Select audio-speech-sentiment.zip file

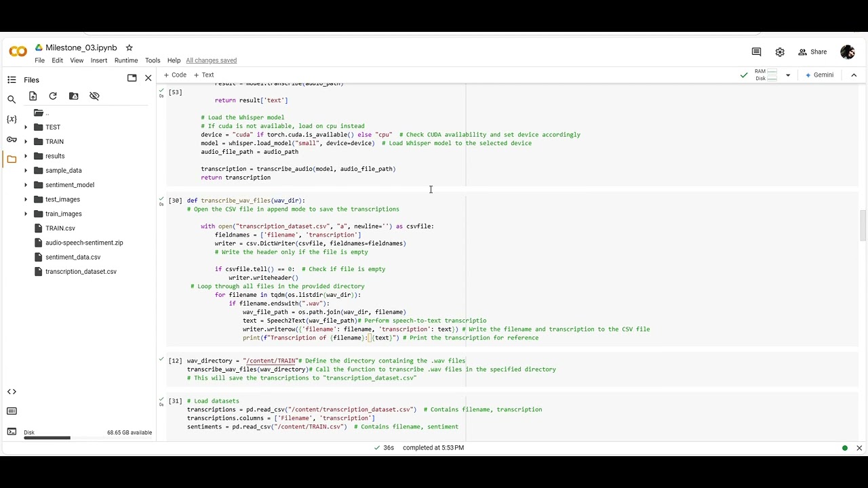84,243
